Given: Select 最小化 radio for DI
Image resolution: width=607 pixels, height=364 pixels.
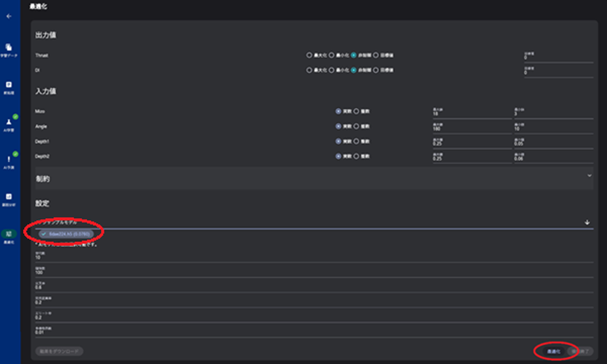Looking at the screenshot, I should (331, 69).
